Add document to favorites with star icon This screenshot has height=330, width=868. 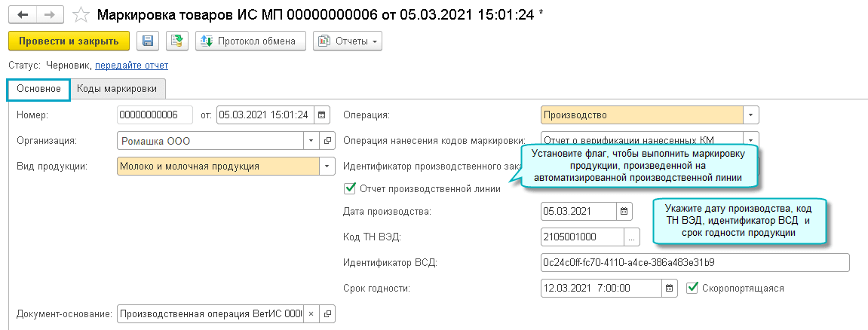coord(81,15)
